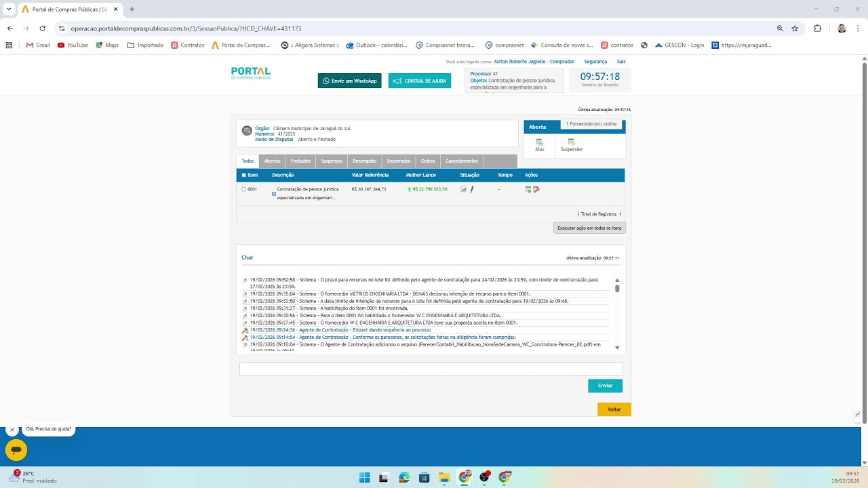Open the Importado bookmarks folder

[145, 45]
